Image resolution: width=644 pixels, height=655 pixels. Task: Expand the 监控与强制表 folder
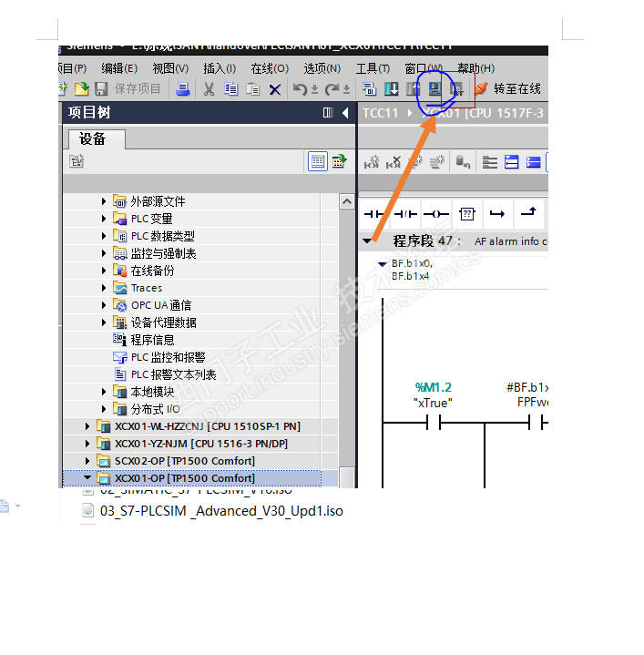tap(104, 253)
